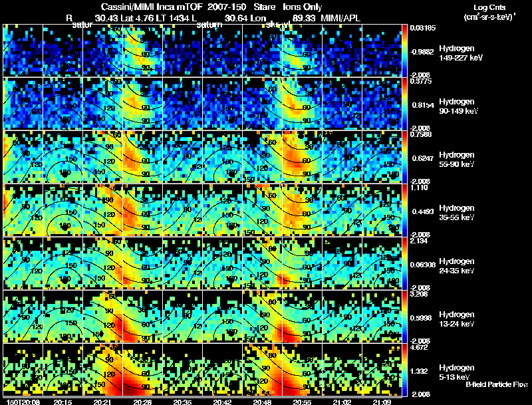This screenshot has width=532, height=405.
Task: Click the 0.6247 color scale value
Action: (423, 158)
